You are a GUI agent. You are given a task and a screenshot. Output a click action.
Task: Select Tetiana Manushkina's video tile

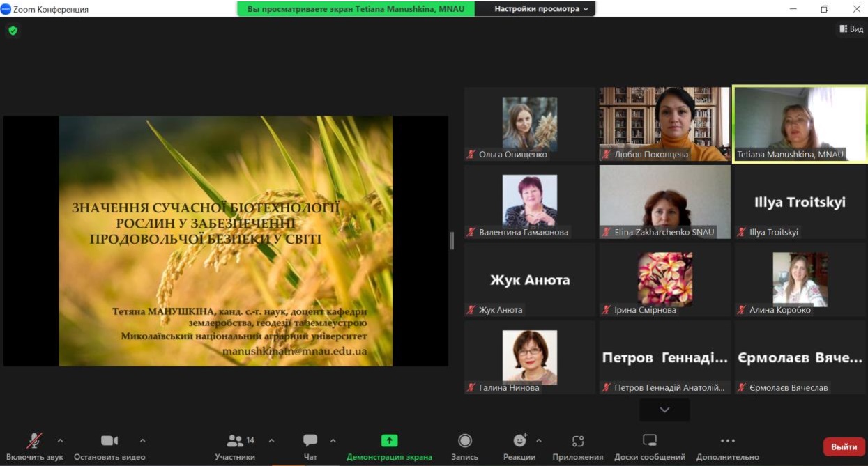(799, 124)
